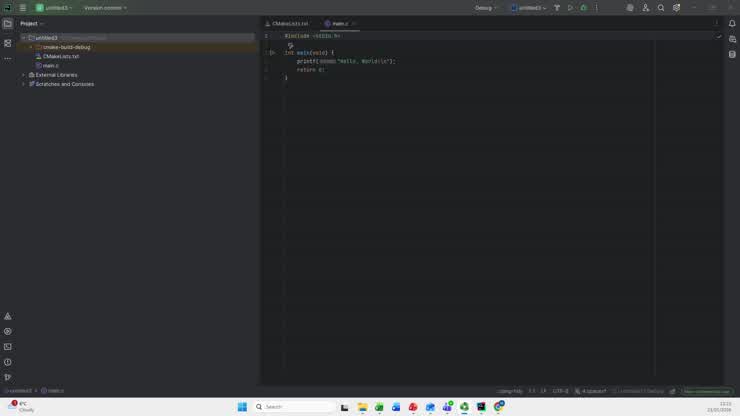Image resolution: width=740 pixels, height=416 pixels.
Task: Click the inspections checkmark widget in editor
Action: coord(718,36)
